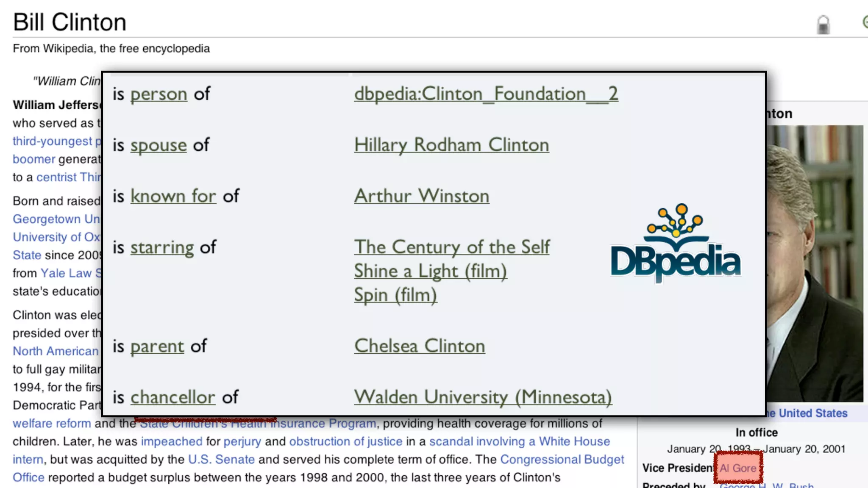Screen dimensions: 868x488
Task: Click the Chelsea Clinton link
Action: click(420, 347)
